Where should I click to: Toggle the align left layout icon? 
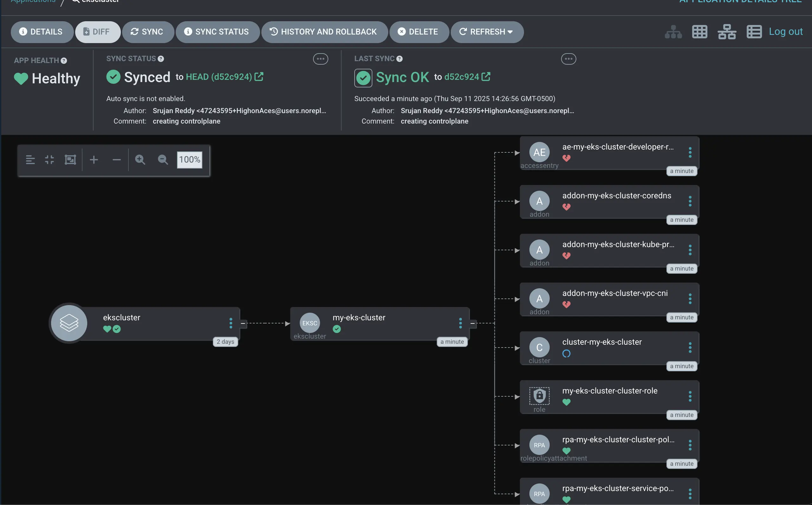click(30, 160)
